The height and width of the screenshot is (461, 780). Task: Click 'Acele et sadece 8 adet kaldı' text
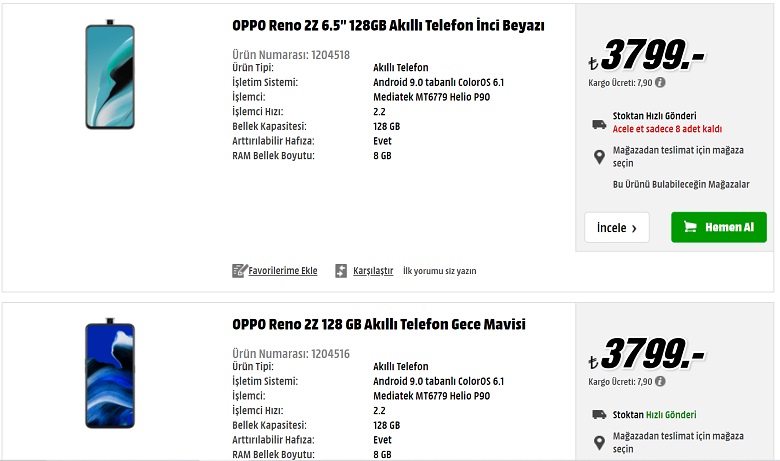667,129
